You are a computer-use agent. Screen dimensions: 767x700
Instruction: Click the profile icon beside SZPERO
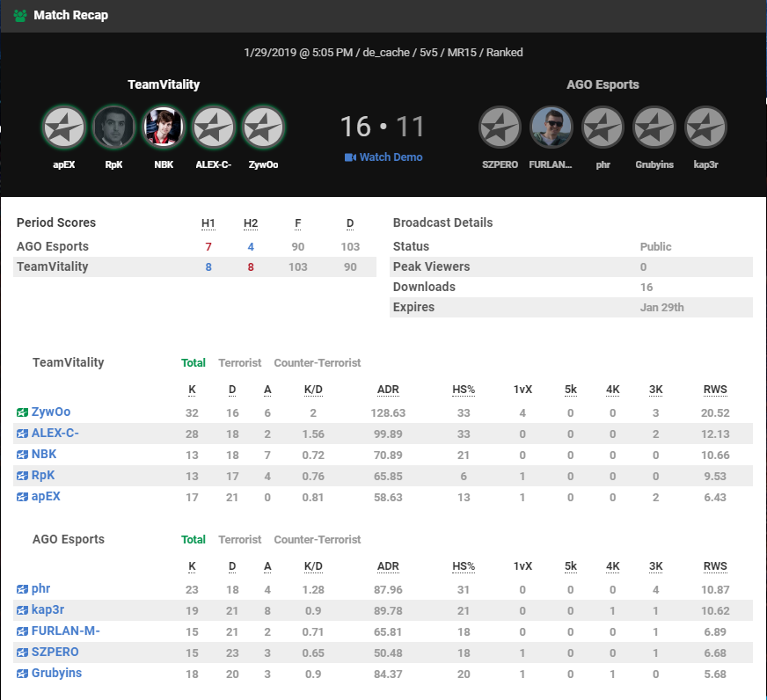pyautogui.click(x=23, y=652)
